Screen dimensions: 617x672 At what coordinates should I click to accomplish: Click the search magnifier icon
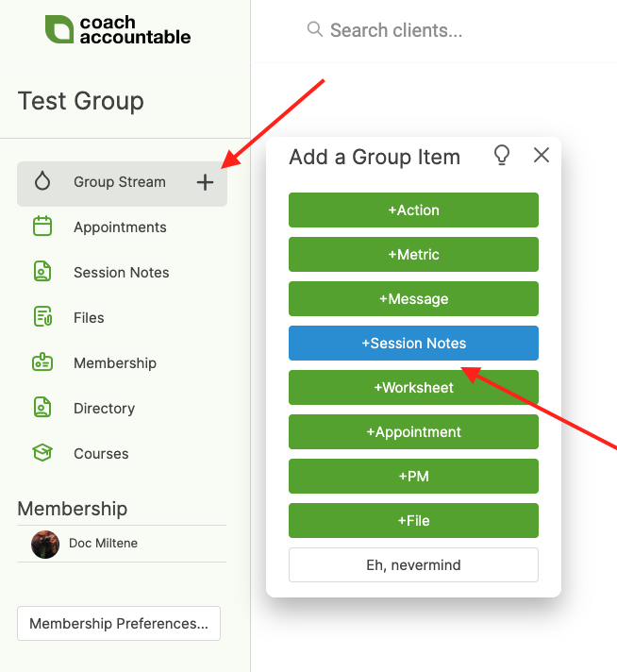(x=315, y=29)
